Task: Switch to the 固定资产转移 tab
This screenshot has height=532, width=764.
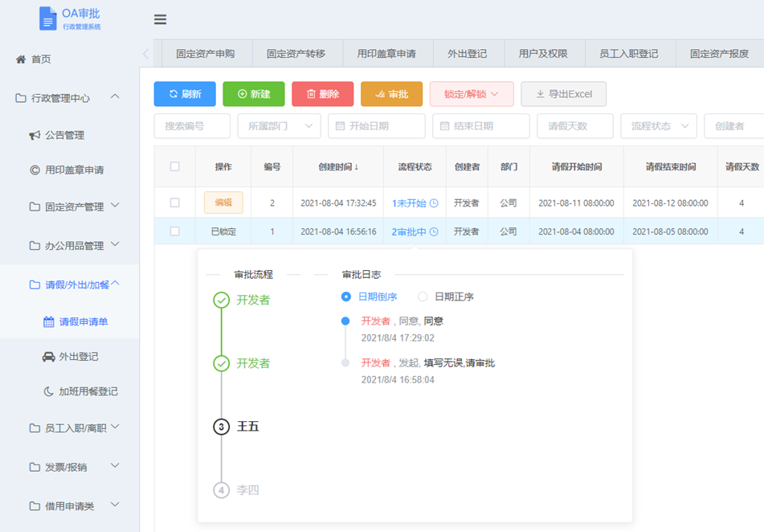Action: pyautogui.click(x=296, y=54)
